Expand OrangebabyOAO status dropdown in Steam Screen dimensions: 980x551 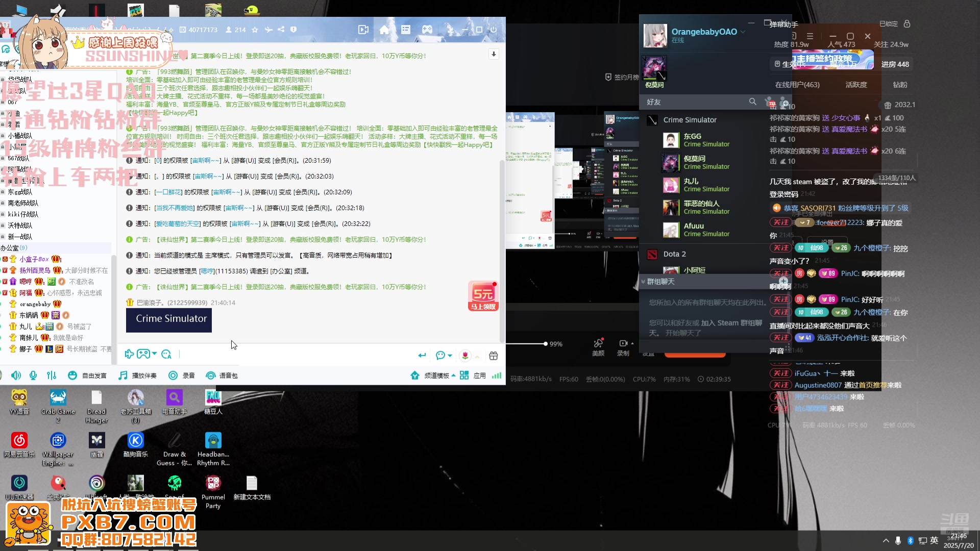[x=743, y=32]
